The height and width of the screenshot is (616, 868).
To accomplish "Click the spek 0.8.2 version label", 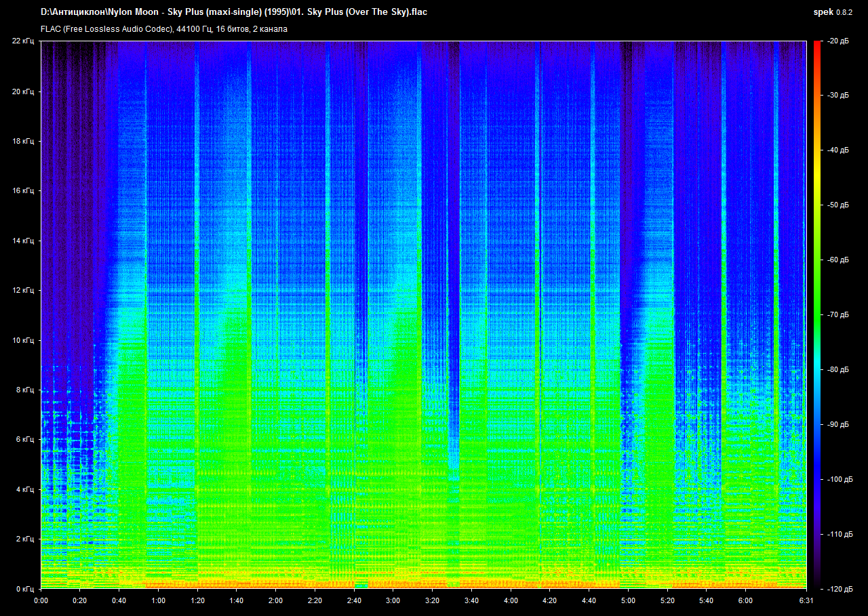I will [831, 12].
